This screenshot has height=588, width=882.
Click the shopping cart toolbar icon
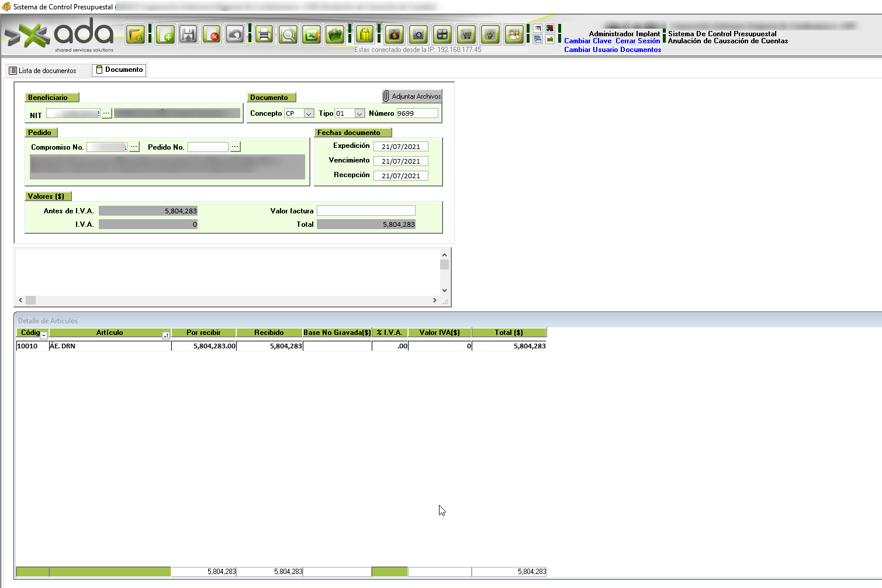(466, 35)
